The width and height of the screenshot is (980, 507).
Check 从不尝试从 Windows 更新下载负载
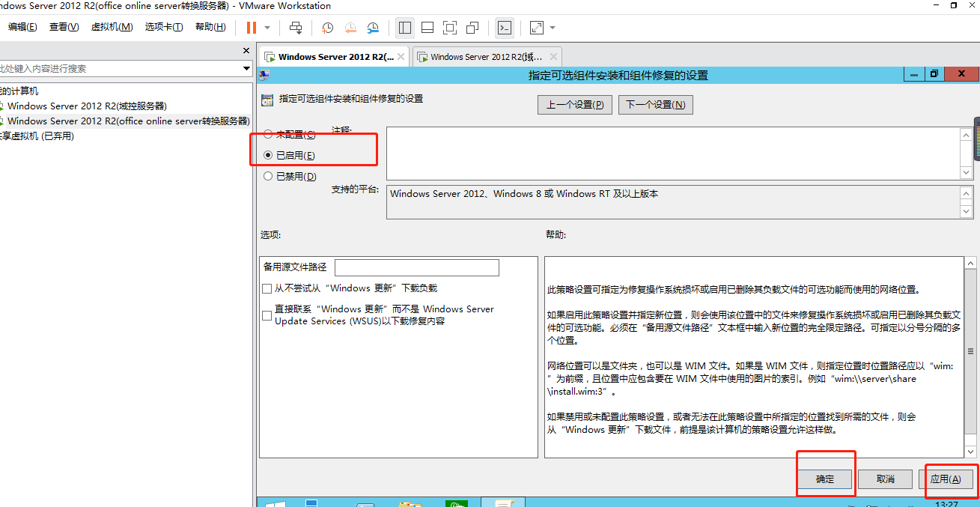(x=267, y=288)
